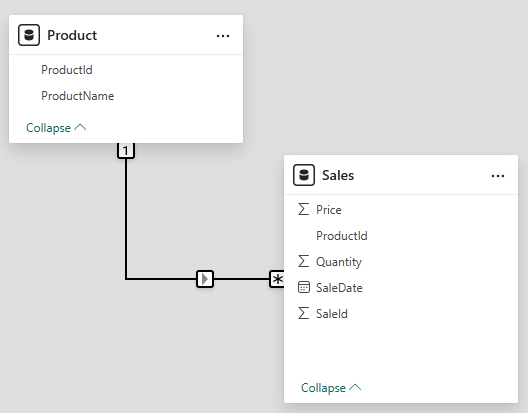The height and width of the screenshot is (413, 528).
Task: Select the Price field in Sales
Action: [401, 210]
